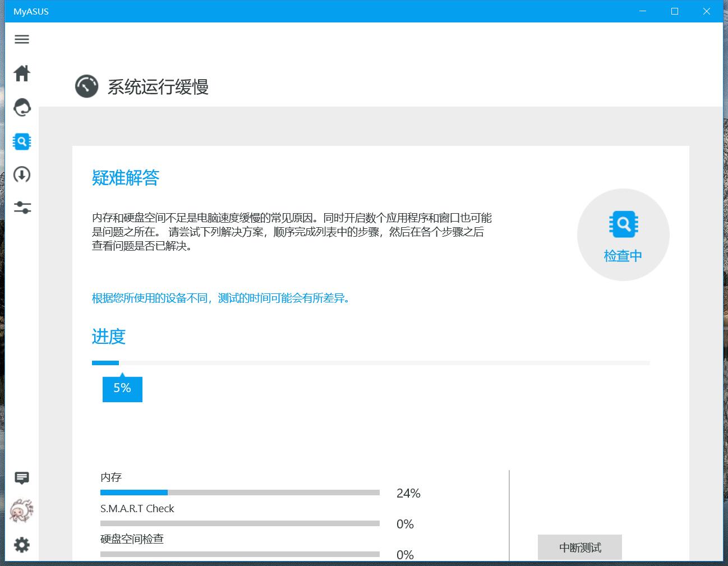This screenshot has height=566, width=728.
Task: Click the 内存 progress bar
Action: point(239,492)
